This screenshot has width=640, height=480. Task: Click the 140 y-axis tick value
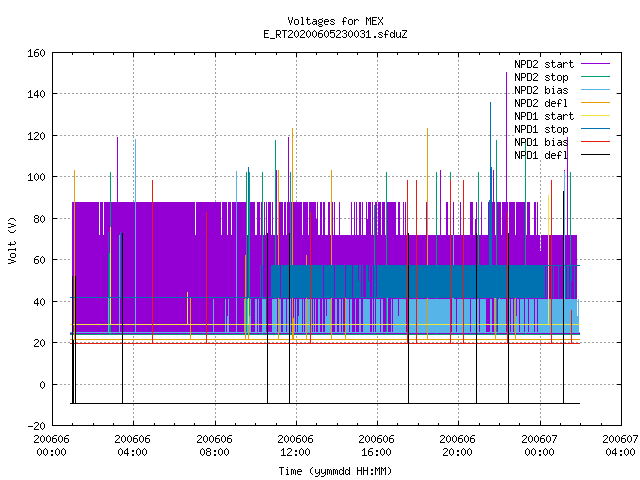tap(36, 94)
